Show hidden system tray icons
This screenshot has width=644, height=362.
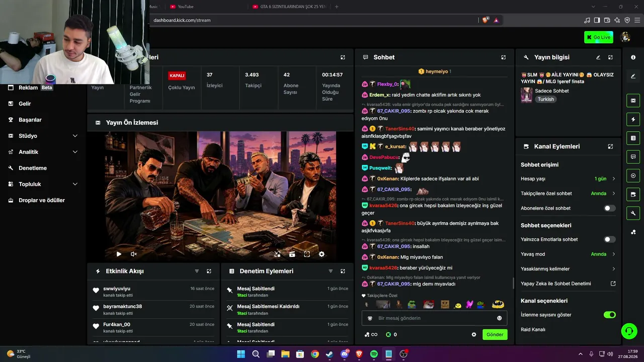coord(580,354)
